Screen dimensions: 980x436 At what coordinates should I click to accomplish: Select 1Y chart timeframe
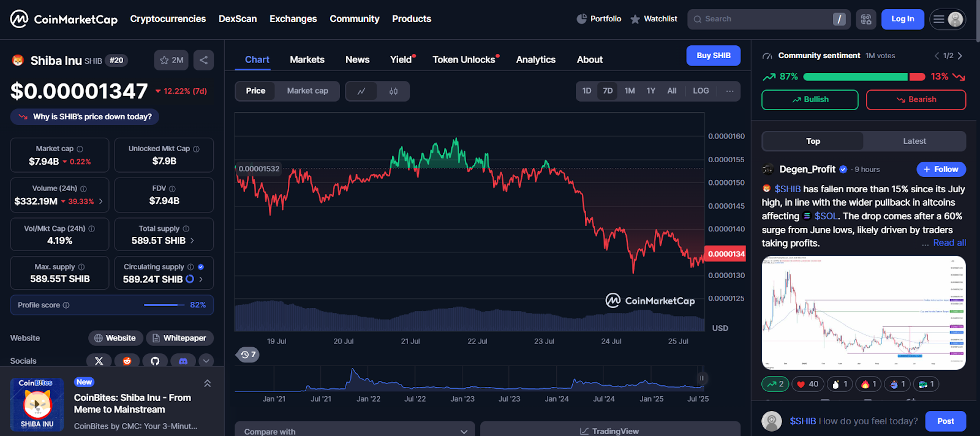click(x=650, y=91)
